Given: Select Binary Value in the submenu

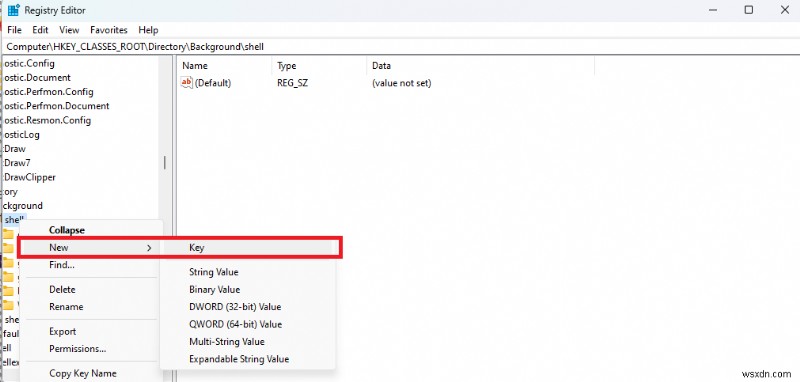Looking at the screenshot, I should click(214, 289).
